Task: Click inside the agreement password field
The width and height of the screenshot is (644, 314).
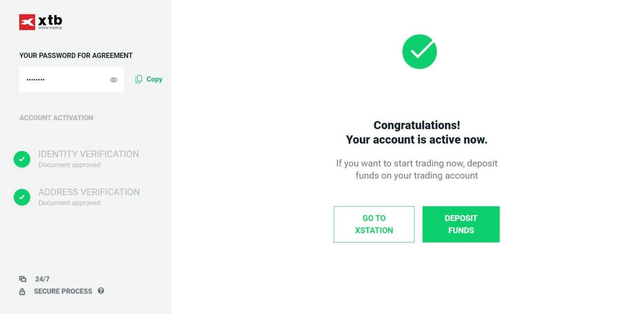Action: [60, 79]
